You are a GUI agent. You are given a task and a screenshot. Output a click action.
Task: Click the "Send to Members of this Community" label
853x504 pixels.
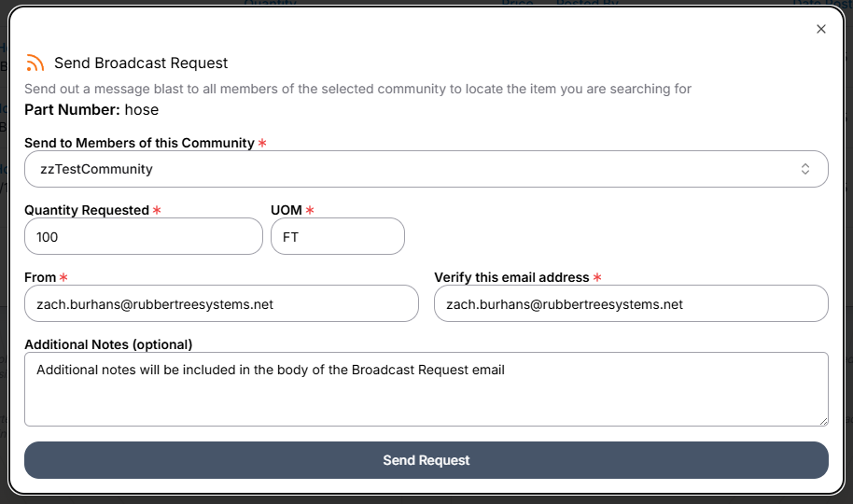(x=139, y=143)
